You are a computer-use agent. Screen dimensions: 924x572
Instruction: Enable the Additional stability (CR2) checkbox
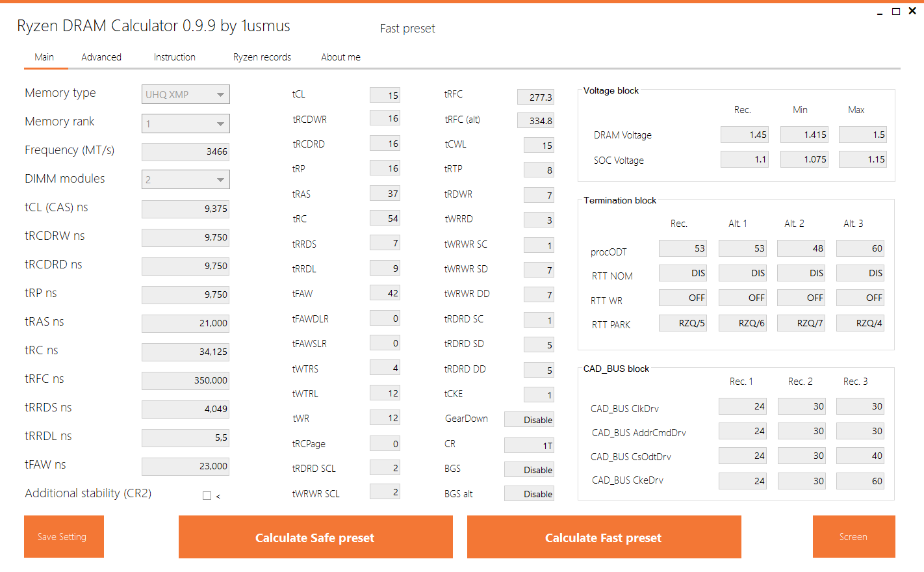click(x=207, y=496)
